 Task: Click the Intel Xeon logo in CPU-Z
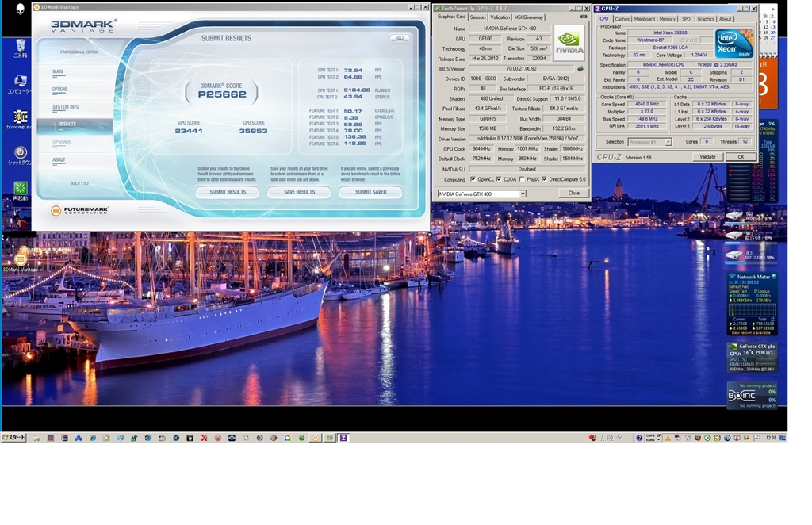(734, 44)
